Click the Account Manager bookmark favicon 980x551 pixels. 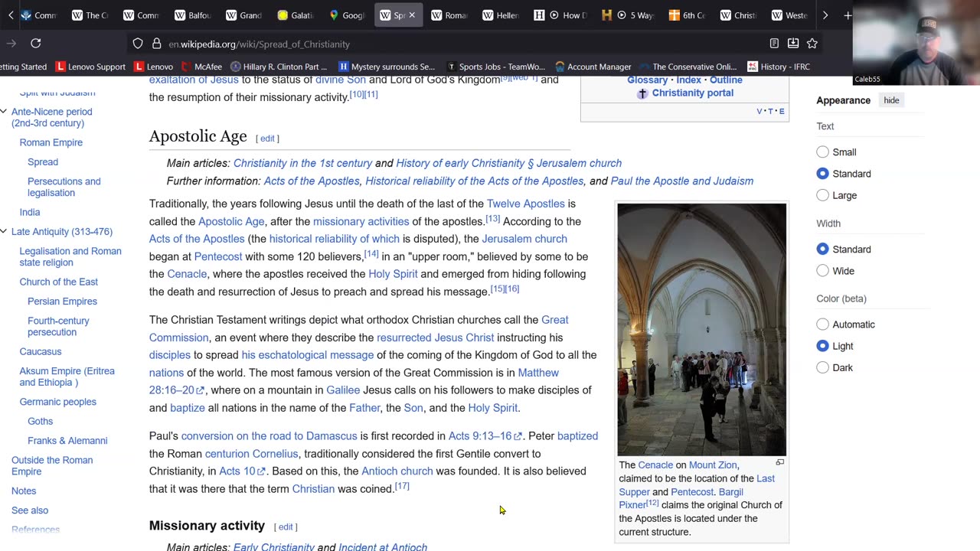560,67
